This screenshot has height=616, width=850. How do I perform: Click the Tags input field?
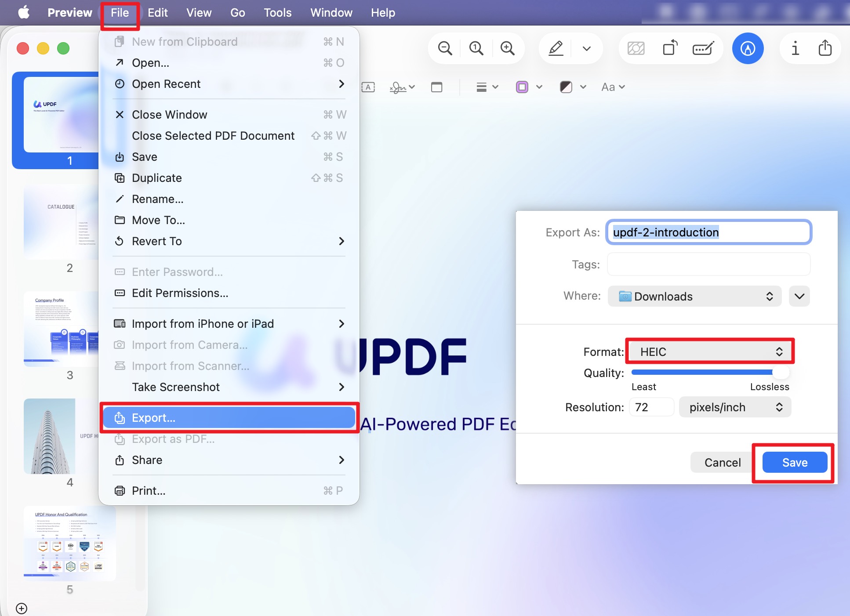708,265
